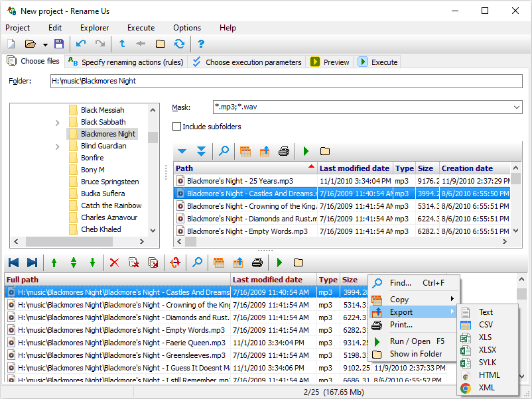Choose XLSX from the Export submenu
The height and width of the screenshot is (399, 532).
coord(487,350)
